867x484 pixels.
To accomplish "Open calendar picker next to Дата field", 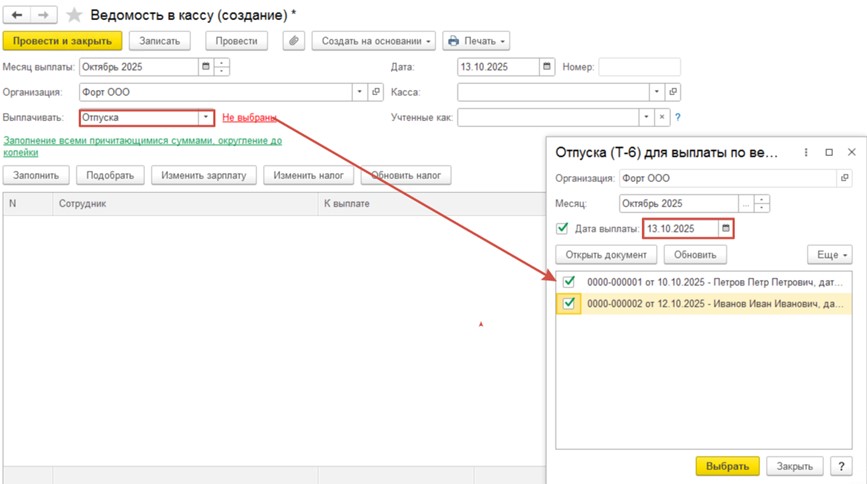I will [x=546, y=67].
